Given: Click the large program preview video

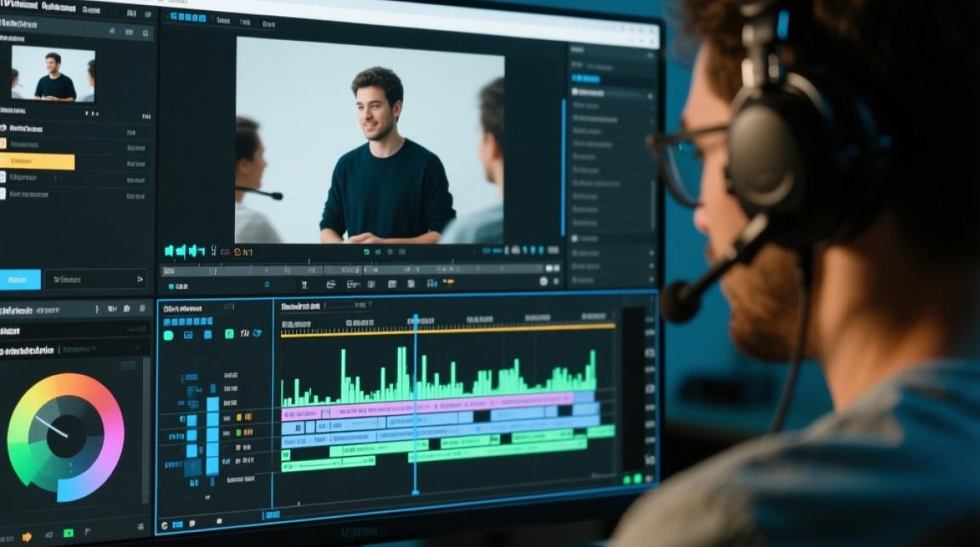Looking at the screenshot, I should coord(369,139).
